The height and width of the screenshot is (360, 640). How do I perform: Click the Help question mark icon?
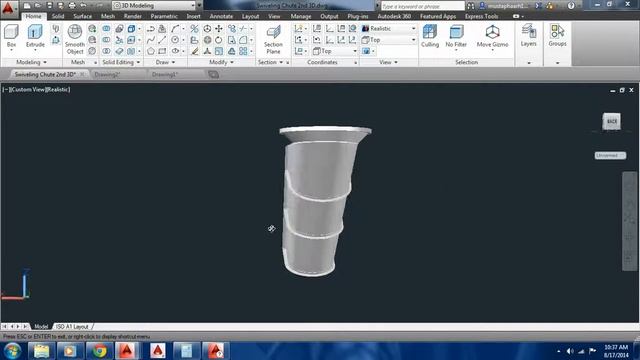[571, 6]
